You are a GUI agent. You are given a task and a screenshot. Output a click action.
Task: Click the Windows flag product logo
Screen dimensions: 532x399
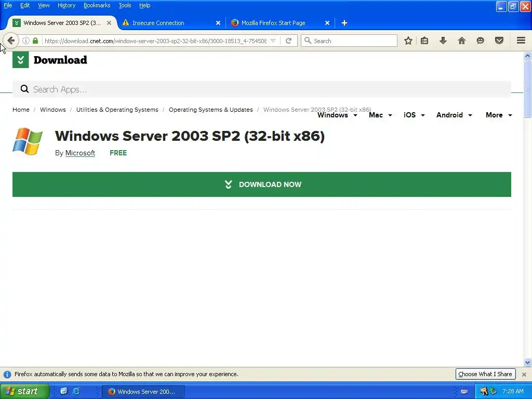coord(28,141)
